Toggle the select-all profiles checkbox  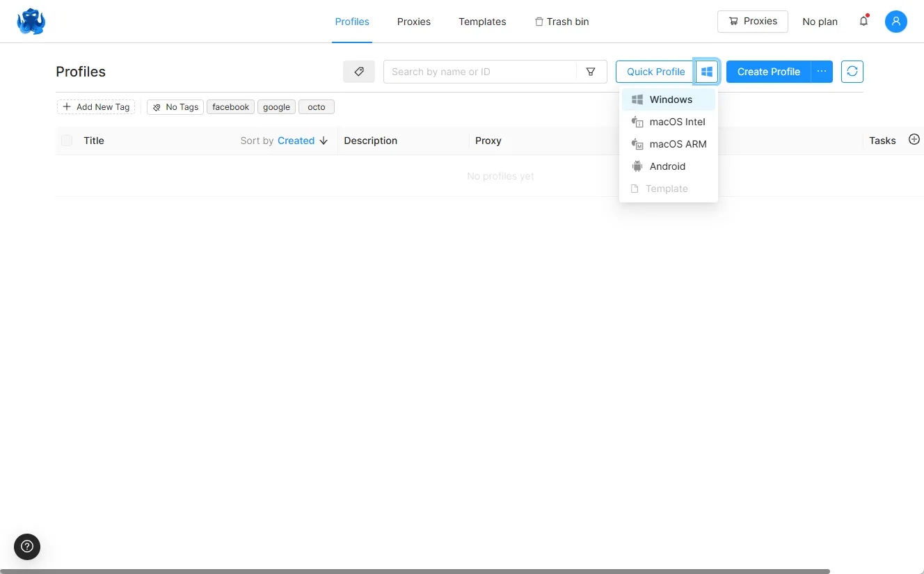[66, 140]
